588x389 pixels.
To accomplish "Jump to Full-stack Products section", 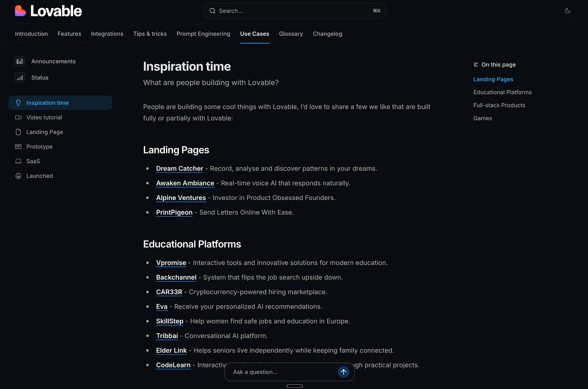I will 499,105.
